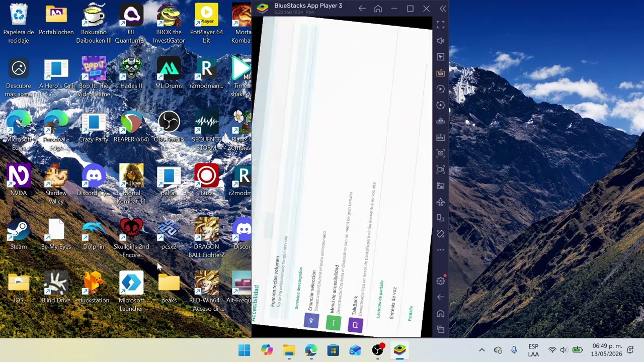644x362 pixels.
Task: Select the Microsoft Launcher desktop shortcut
Action: (131, 292)
